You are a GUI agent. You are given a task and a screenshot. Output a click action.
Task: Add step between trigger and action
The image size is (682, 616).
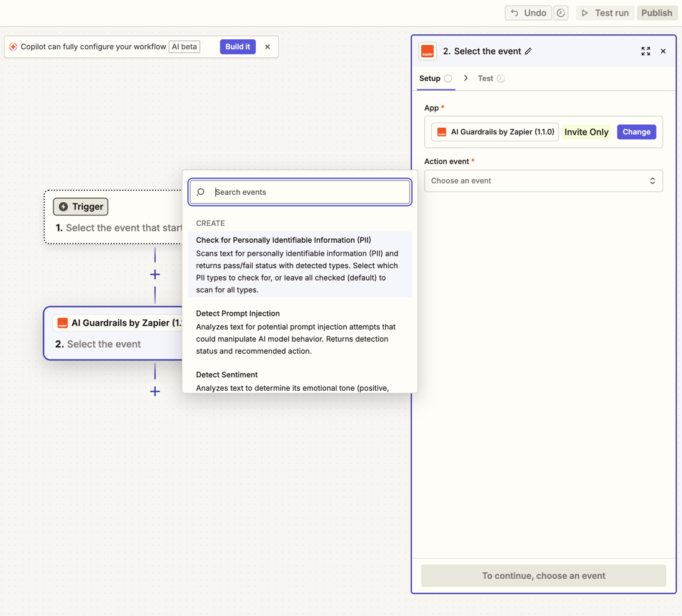point(155,274)
